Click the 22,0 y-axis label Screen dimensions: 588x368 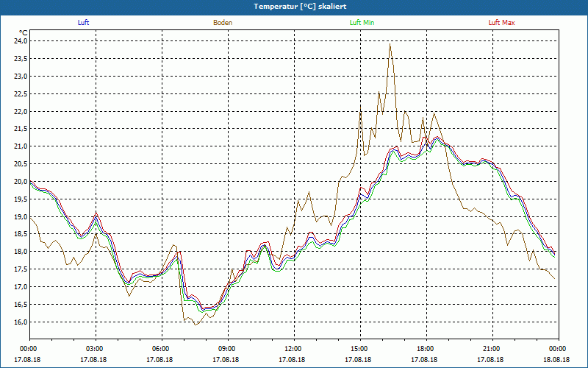click(x=21, y=112)
